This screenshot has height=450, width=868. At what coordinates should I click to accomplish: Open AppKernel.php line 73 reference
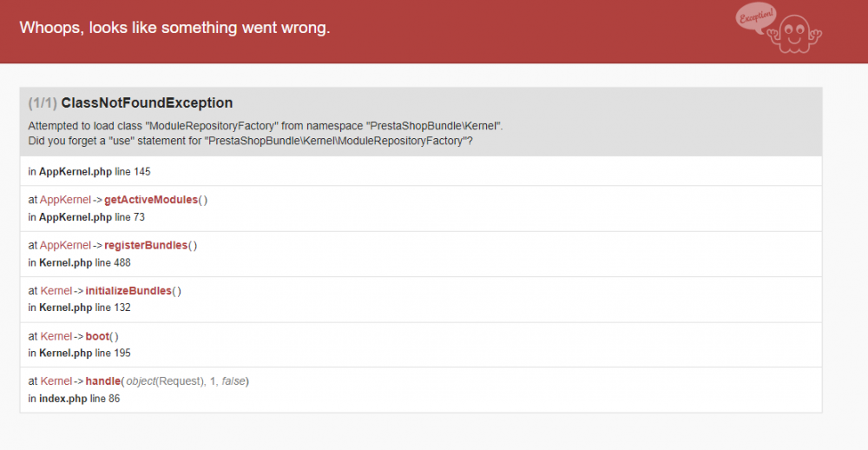point(86,217)
